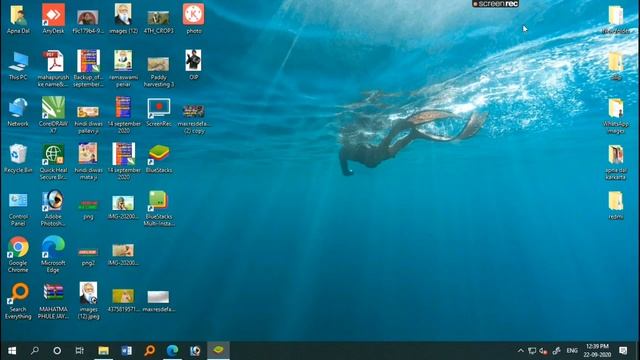Open the Apna Dal folder icon
Image resolution: width=640 pixels, height=360 pixels.
pyautogui.click(x=18, y=18)
